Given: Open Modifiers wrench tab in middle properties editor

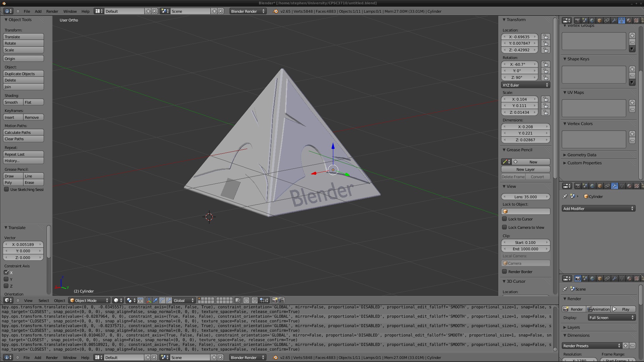Looking at the screenshot, I should tap(614, 186).
